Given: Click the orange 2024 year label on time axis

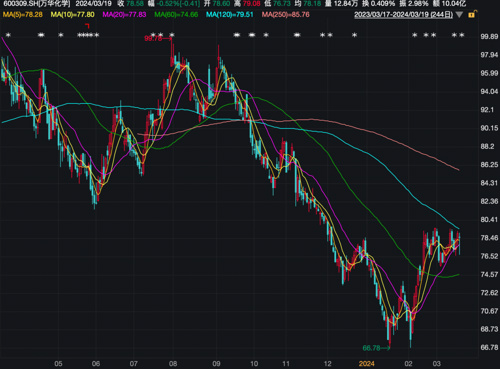Looking at the screenshot, I should (x=366, y=363).
